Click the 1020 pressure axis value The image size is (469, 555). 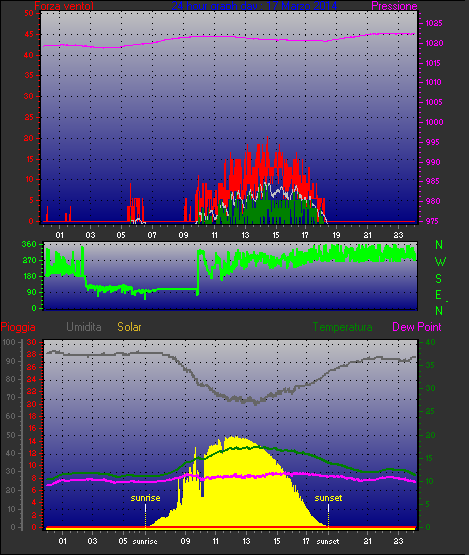pos(434,44)
